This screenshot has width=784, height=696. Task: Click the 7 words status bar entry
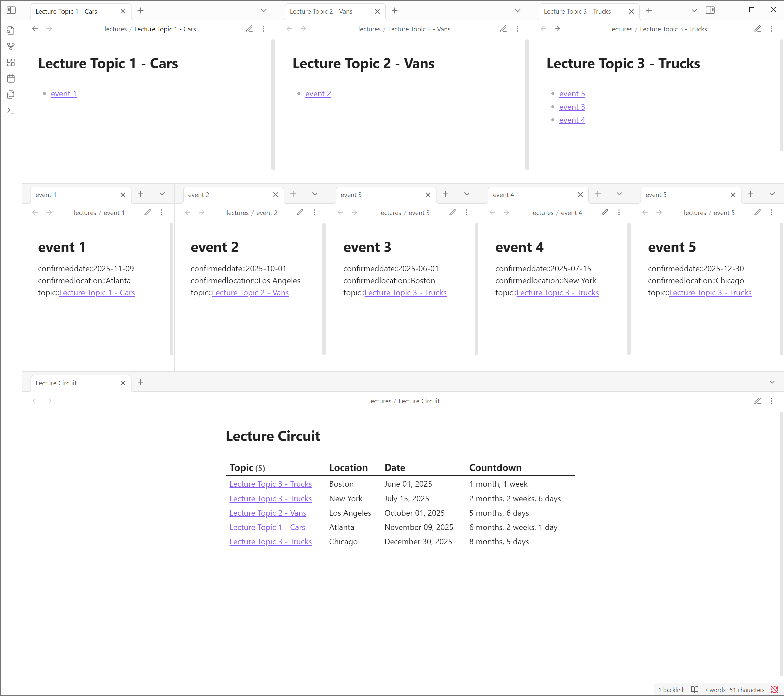point(715,690)
